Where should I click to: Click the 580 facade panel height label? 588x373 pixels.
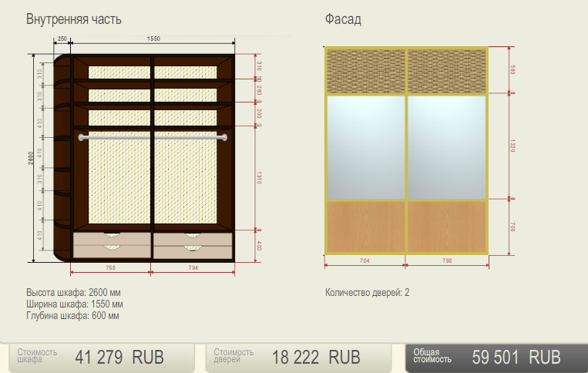pos(512,69)
